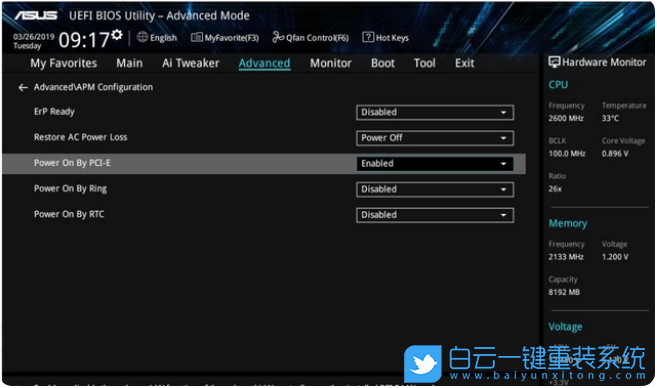Select the Power On By PCI-E row label
The width and height of the screenshot is (657, 388).
(72, 163)
